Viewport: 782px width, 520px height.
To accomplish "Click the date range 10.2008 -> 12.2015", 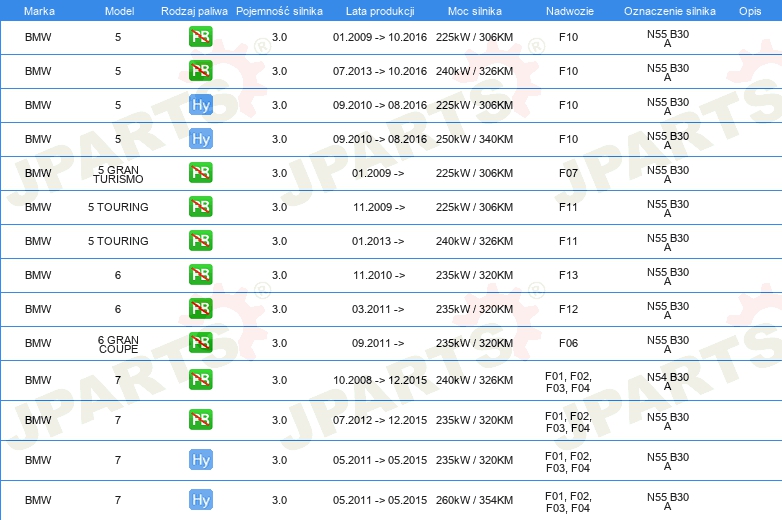I will click(x=380, y=380).
